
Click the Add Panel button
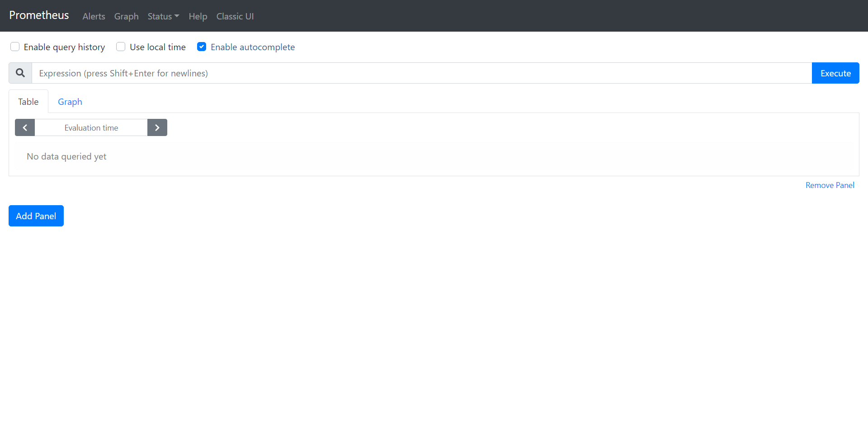click(x=36, y=216)
